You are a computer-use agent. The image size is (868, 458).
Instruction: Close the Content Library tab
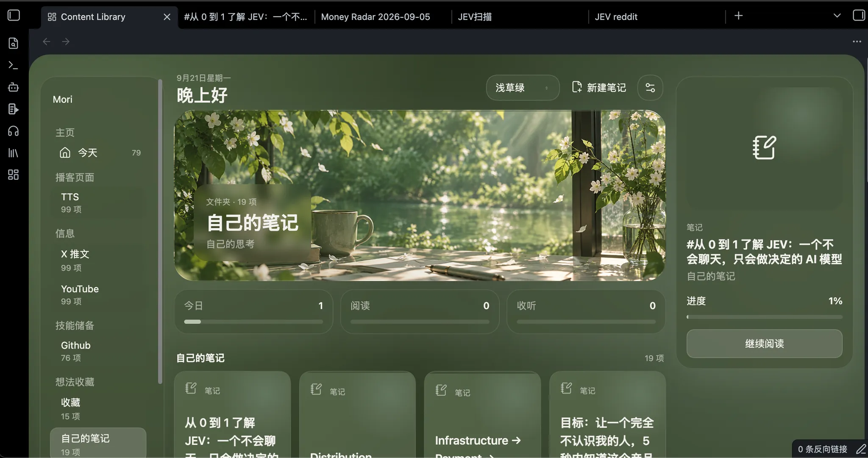pos(167,17)
